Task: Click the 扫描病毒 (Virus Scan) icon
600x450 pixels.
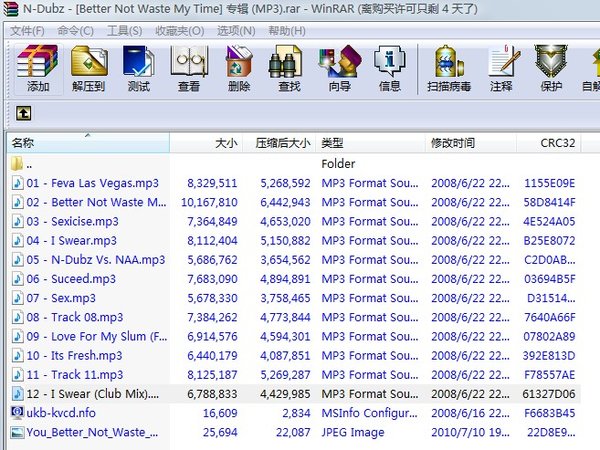Action: point(449,61)
